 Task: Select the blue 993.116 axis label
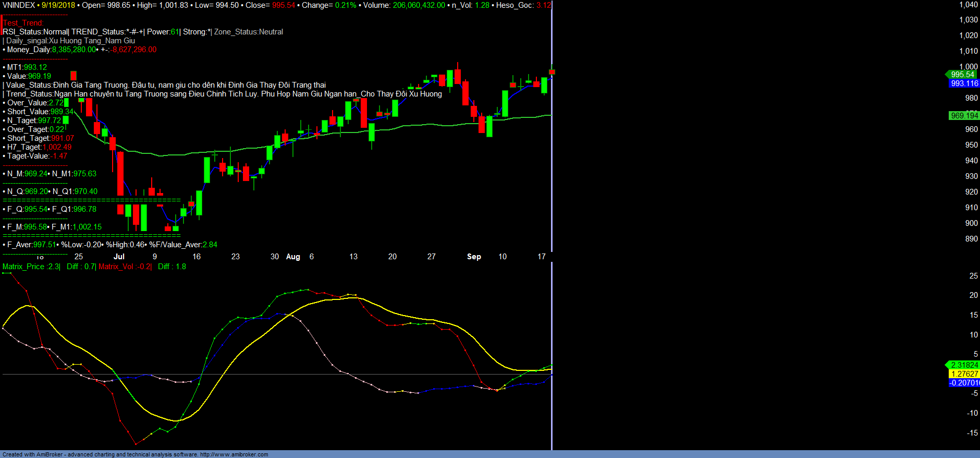[x=964, y=83]
